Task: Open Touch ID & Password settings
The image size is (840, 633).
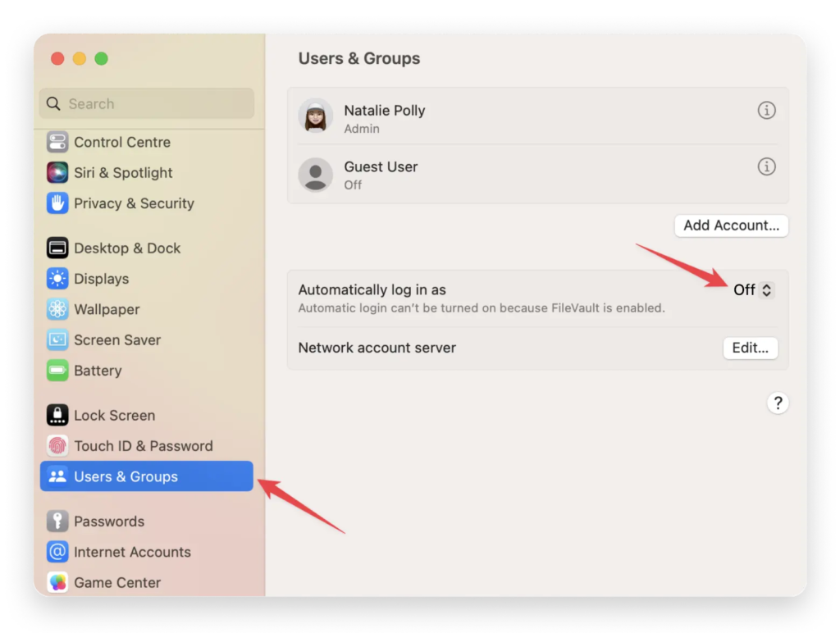Action: point(146,445)
